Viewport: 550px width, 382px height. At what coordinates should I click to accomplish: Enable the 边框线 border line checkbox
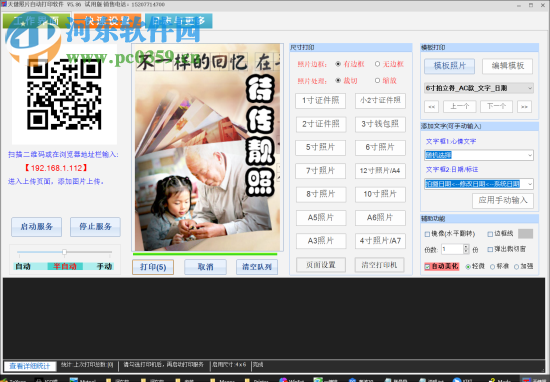click(490, 234)
